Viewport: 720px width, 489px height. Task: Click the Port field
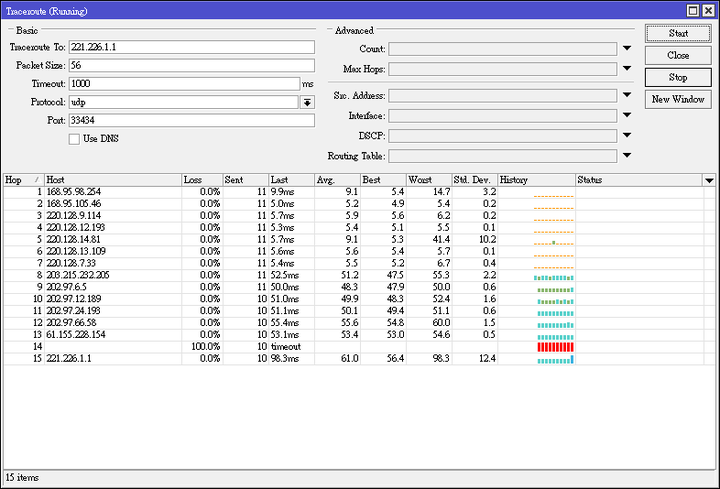[192, 120]
